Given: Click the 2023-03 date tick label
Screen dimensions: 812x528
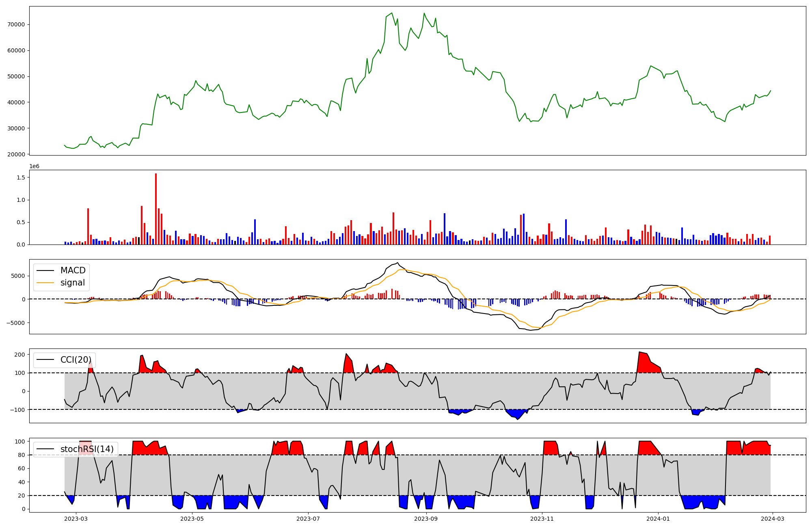Looking at the screenshot, I should tap(76, 519).
